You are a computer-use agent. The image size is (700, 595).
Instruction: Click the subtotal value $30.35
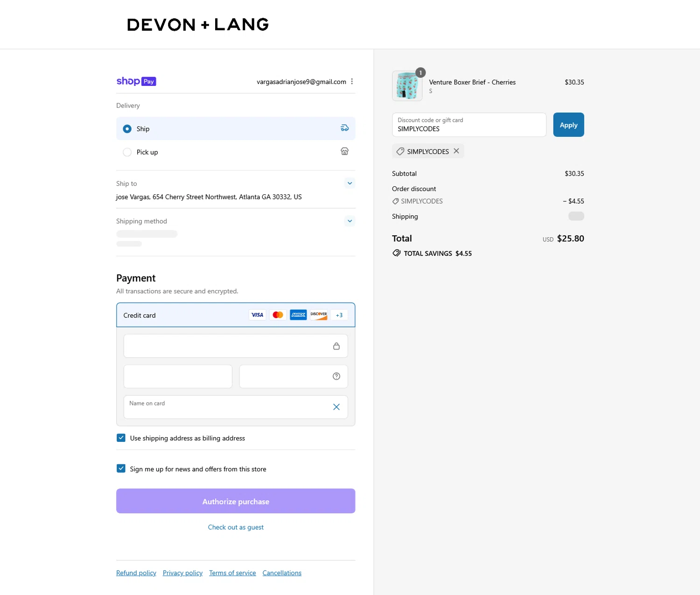(574, 174)
